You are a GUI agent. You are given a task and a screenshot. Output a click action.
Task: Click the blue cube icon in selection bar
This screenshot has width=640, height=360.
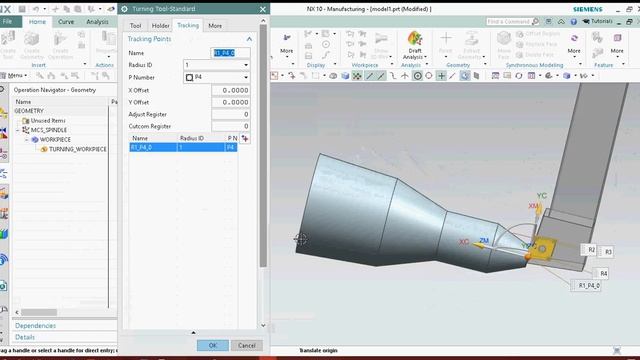pos(345,76)
